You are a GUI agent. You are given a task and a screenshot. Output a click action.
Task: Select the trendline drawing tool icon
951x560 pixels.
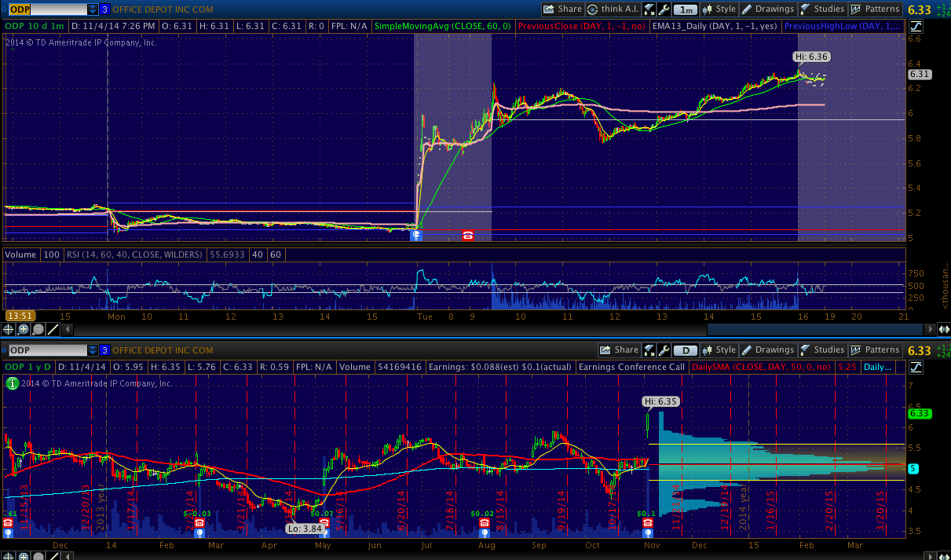point(53,330)
